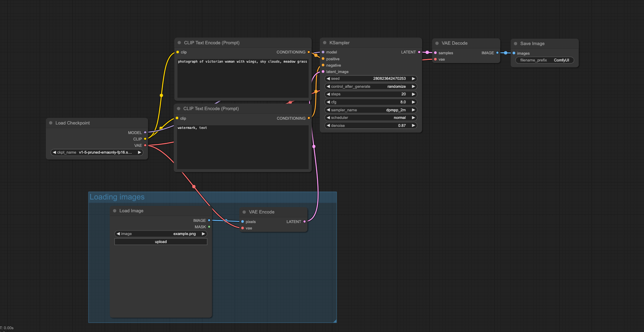This screenshot has width=644, height=332.
Task: Collapse the CLIP Text Encode node containing watermark, text
Action: click(179, 109)
